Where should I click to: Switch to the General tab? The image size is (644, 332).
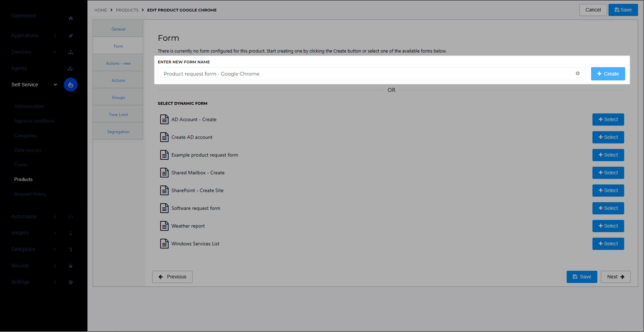click(x=118, y=29)
